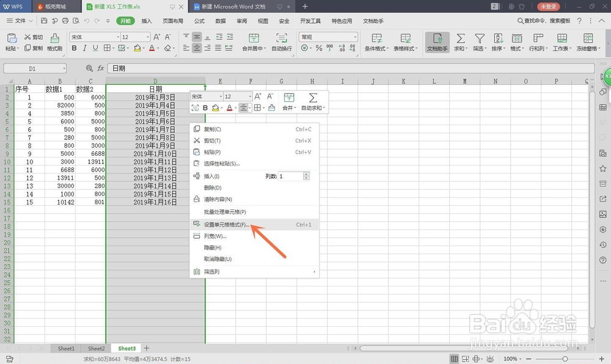Open the Insert (插入) ribbon tab

147,21
